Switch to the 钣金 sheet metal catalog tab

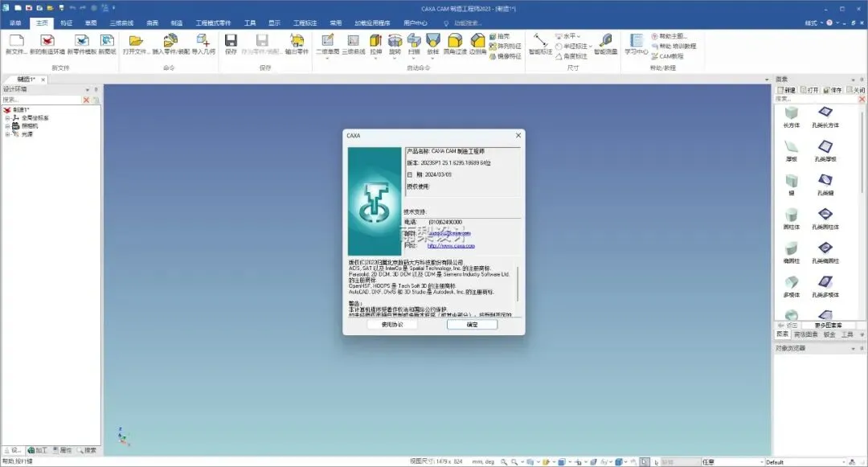[829, 334]
